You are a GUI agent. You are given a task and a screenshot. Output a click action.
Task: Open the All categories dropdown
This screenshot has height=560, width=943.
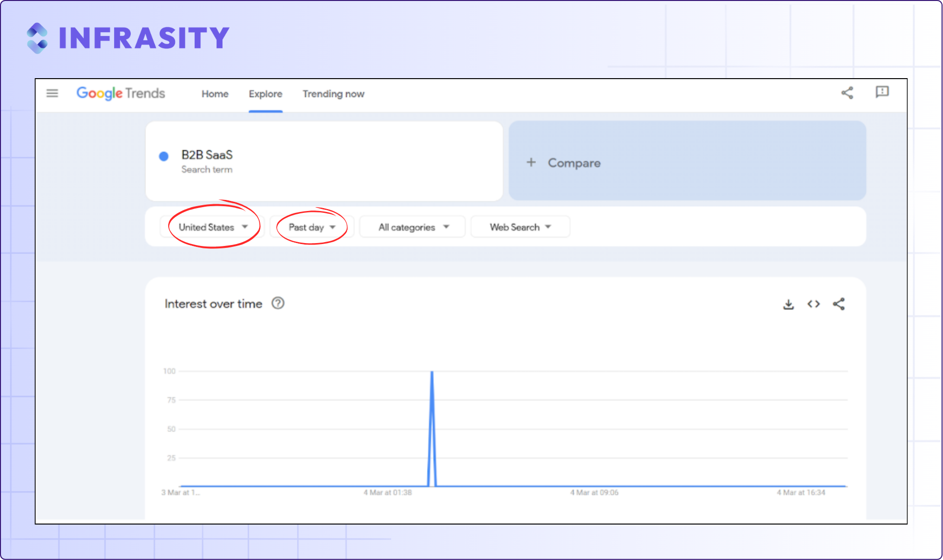click(413, 227)
